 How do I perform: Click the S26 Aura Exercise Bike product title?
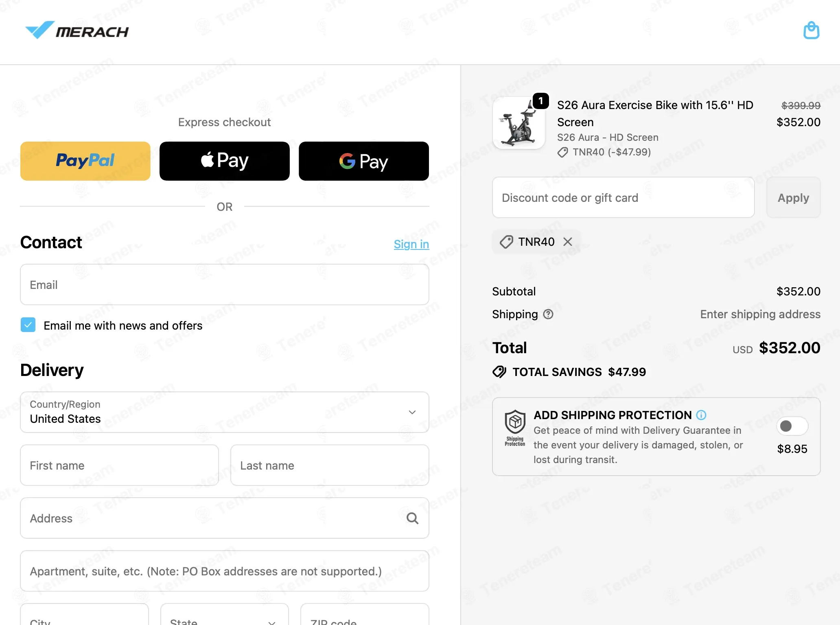pyautogui.click(x=655, y=114)
